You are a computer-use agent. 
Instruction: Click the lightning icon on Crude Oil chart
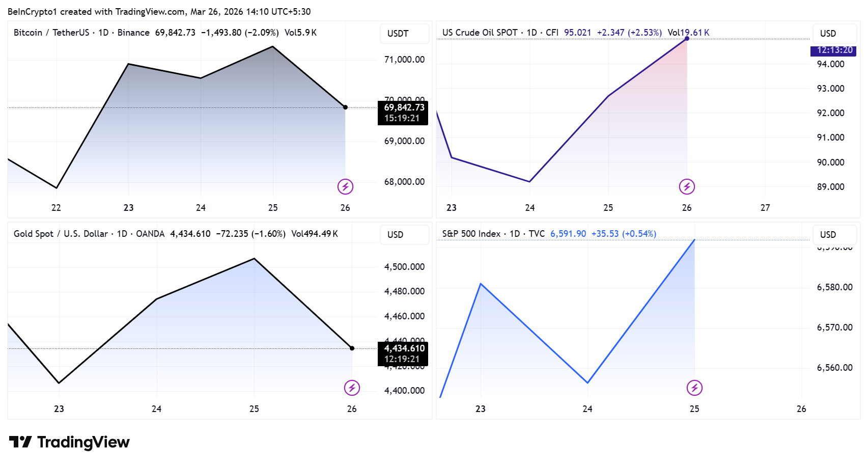[x=687, y=187]
